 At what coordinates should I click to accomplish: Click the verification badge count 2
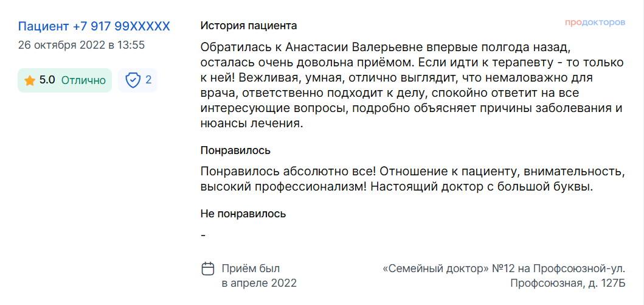pos(148,80)
